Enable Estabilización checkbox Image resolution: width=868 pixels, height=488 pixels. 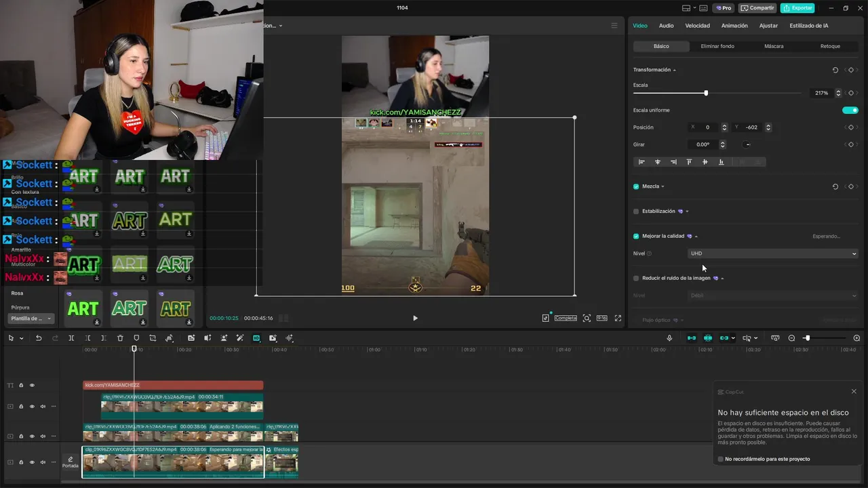click(636, 211)
